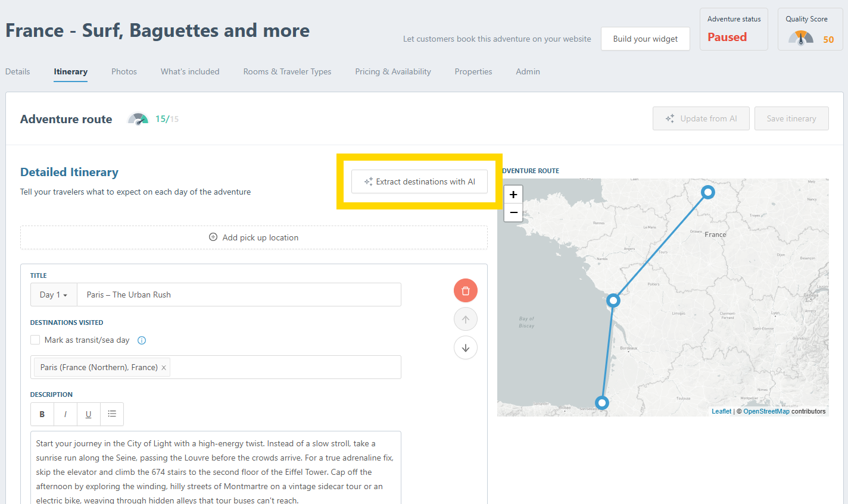
Task: Click the transit/sea day info icon
Action: coord(142,340)
